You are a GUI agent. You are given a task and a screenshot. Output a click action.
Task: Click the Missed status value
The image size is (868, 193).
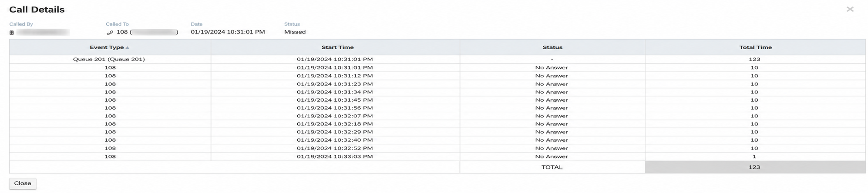pyautogui.click(x=295, y=32)
